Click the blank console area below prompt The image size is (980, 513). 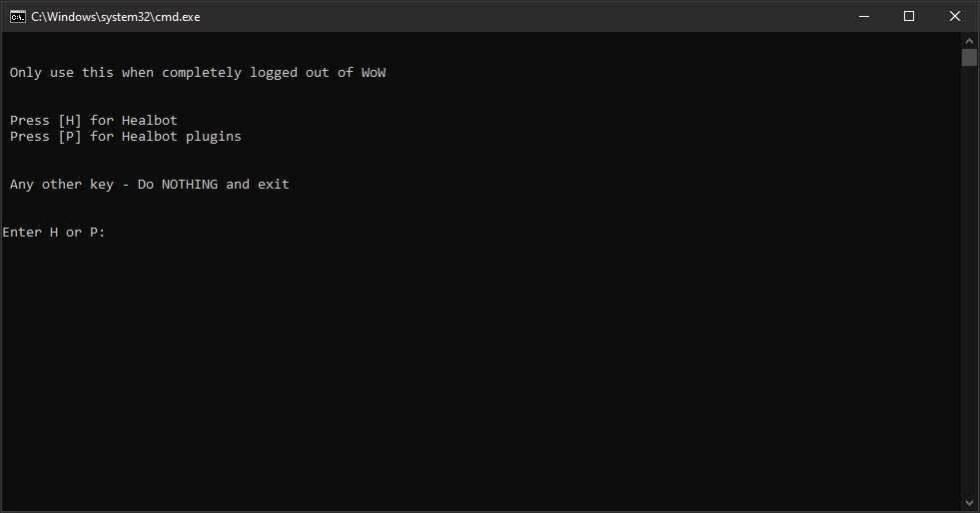coord(480,379)
